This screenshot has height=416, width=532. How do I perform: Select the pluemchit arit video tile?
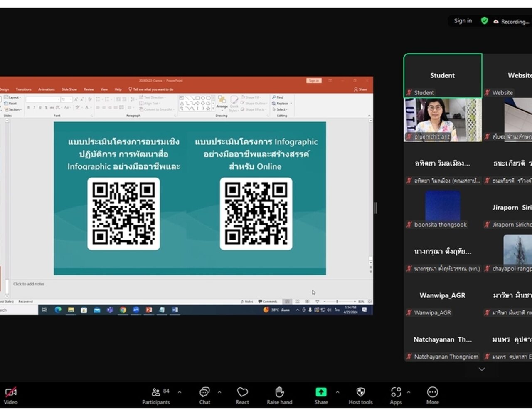443,120
